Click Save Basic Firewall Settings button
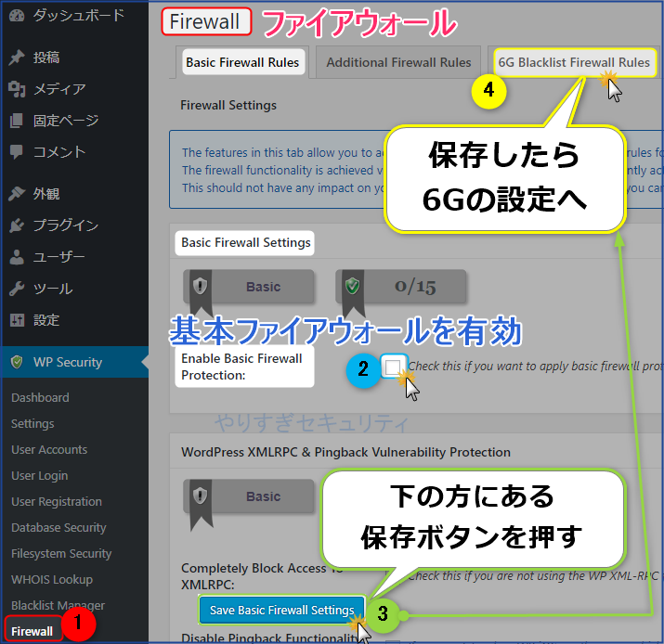The width and height of the screenshot is (664, 644). 282,611
